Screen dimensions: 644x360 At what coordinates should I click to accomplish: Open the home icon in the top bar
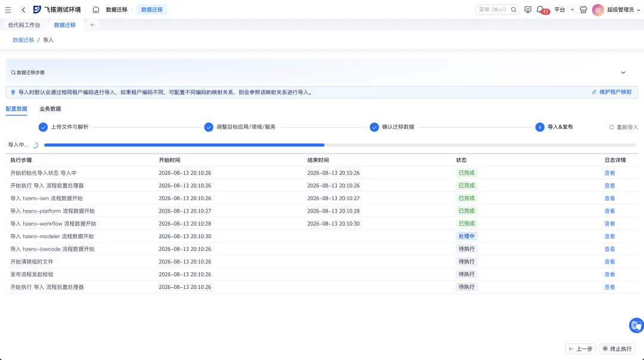click(x=95, y=10)
